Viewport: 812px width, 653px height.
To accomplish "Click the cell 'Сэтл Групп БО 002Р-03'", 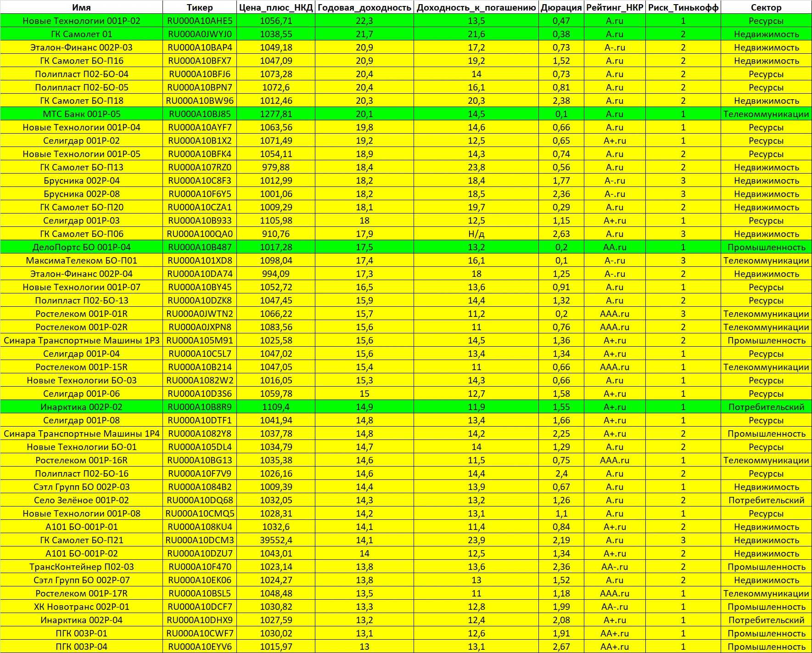I will pyautogui.click(x=82, y=487).
